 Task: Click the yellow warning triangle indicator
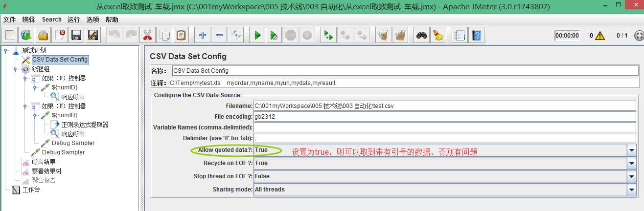600,36
